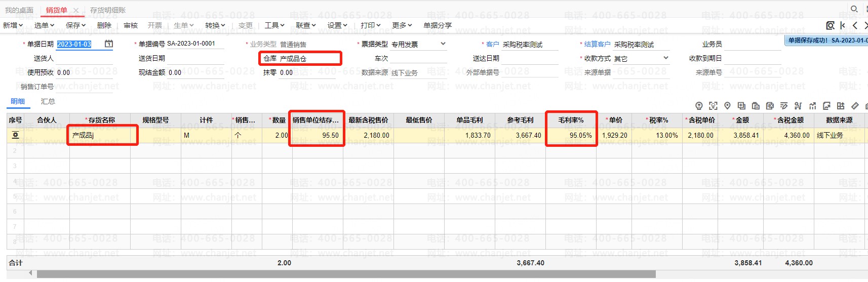Click the 变更 button
This screenshot has width=868, height=282.
246,25
